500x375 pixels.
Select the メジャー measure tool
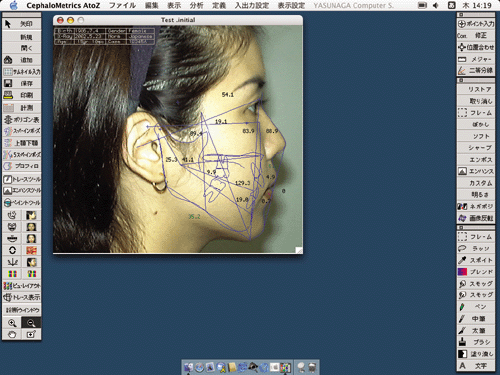(x=476, y=59)
